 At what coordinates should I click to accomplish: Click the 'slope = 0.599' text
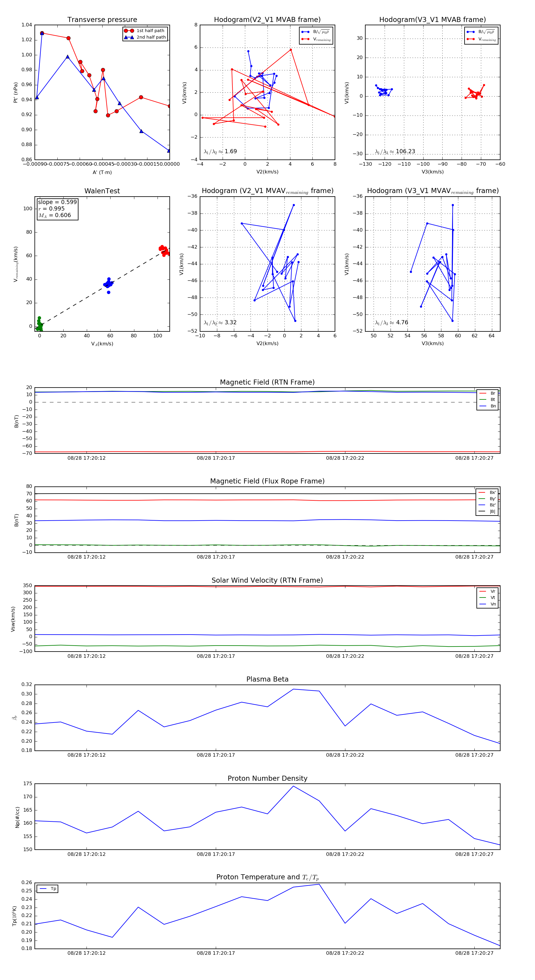tap(57, 202)
